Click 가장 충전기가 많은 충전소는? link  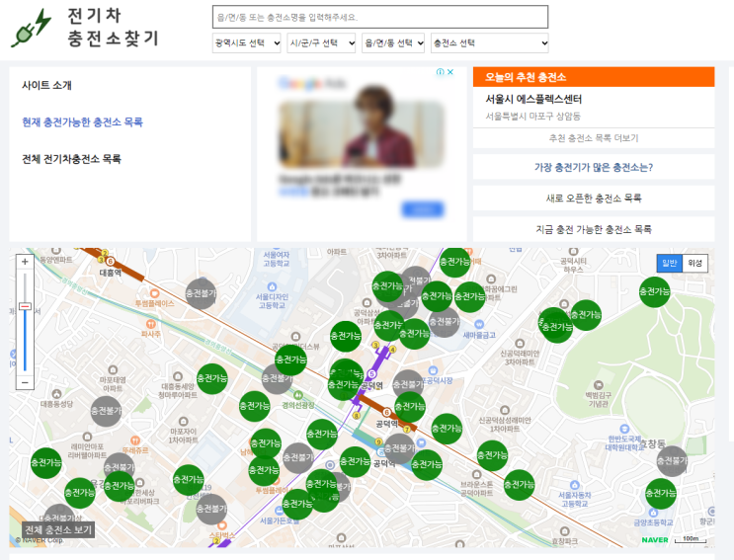pos(594,167)
